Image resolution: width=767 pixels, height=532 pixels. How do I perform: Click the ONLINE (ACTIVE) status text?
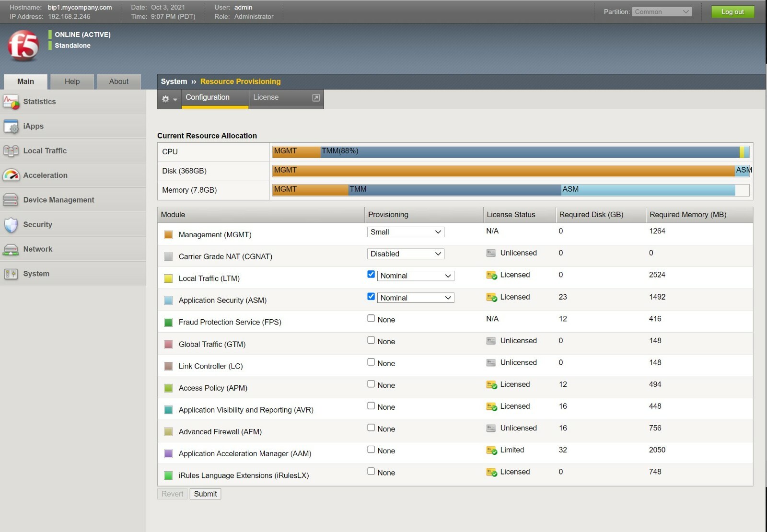click(x=82, y=35)
